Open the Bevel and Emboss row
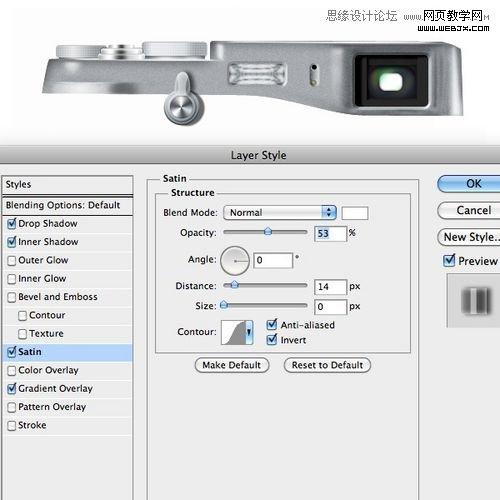This screenshot has width=500, height=500. click(x=68, y=297)
